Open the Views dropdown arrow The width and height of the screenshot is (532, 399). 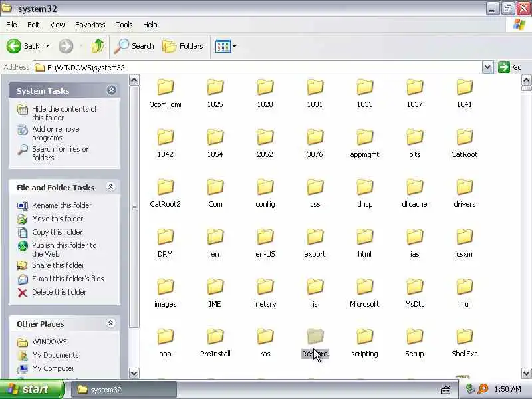tap(235, 46)
